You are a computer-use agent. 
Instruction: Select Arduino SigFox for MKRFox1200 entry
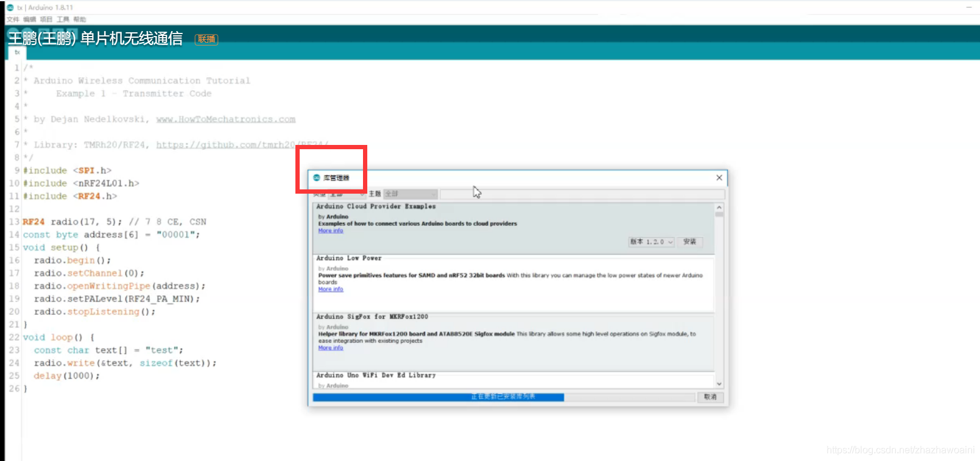click(x=513, y=342)
